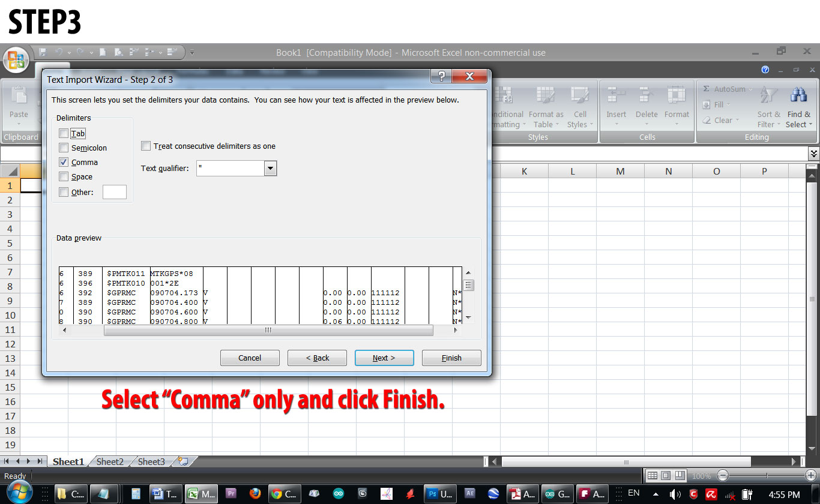Image resolution: width=820 pixels, height=504 pixels.
Task: Open Find & Select options
Action: [798, 108]
